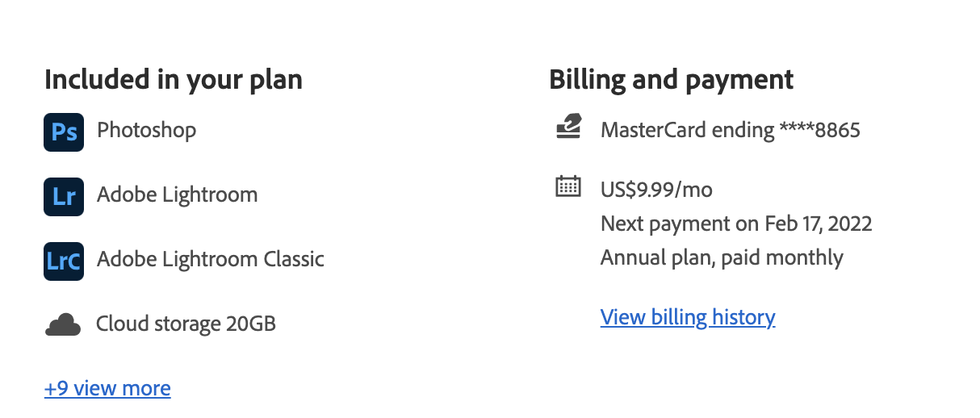Select the Photoshop label
This screenshot has height=418, width=980.
146,130
